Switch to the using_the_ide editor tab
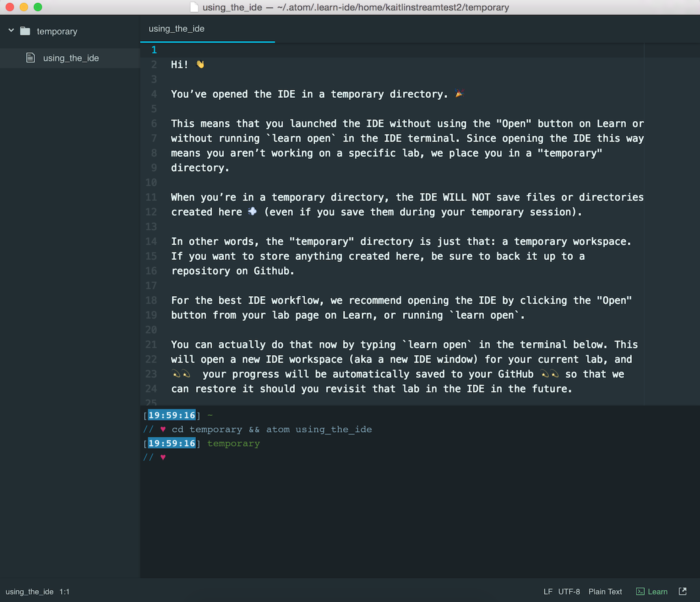 176,28
